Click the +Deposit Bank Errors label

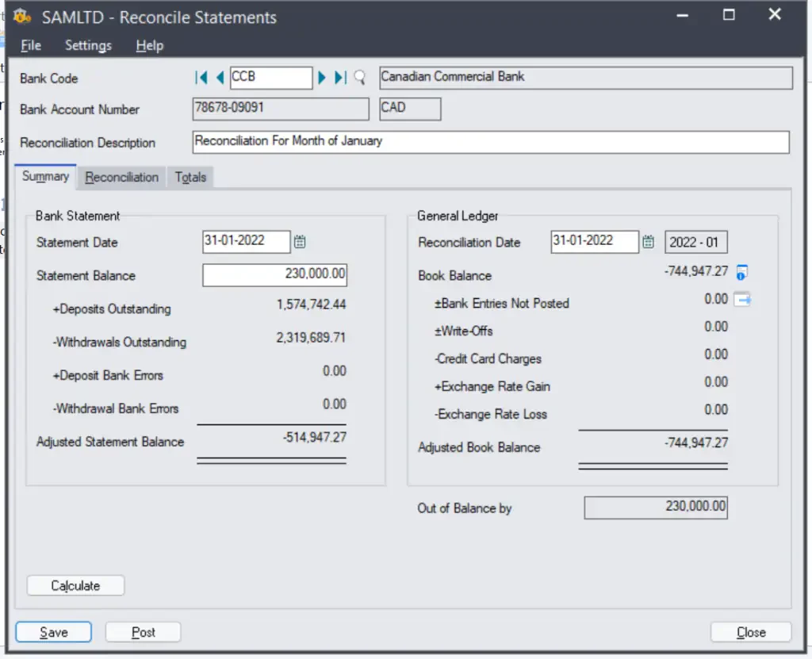tap(108, 375)
